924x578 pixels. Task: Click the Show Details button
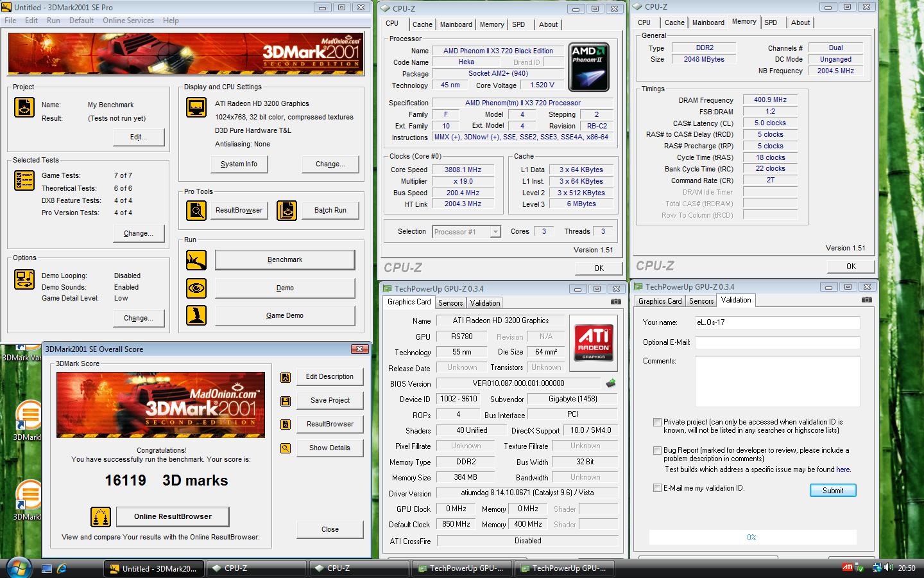tap(330, 448)
